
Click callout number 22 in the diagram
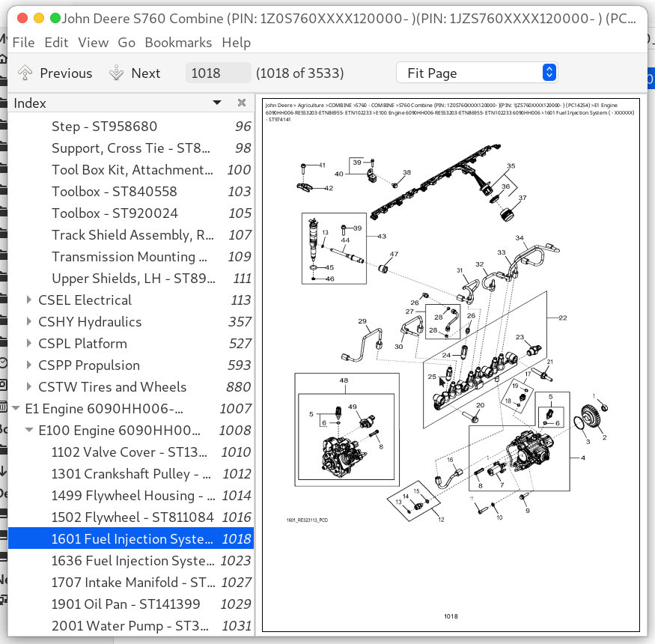(563, 318)
